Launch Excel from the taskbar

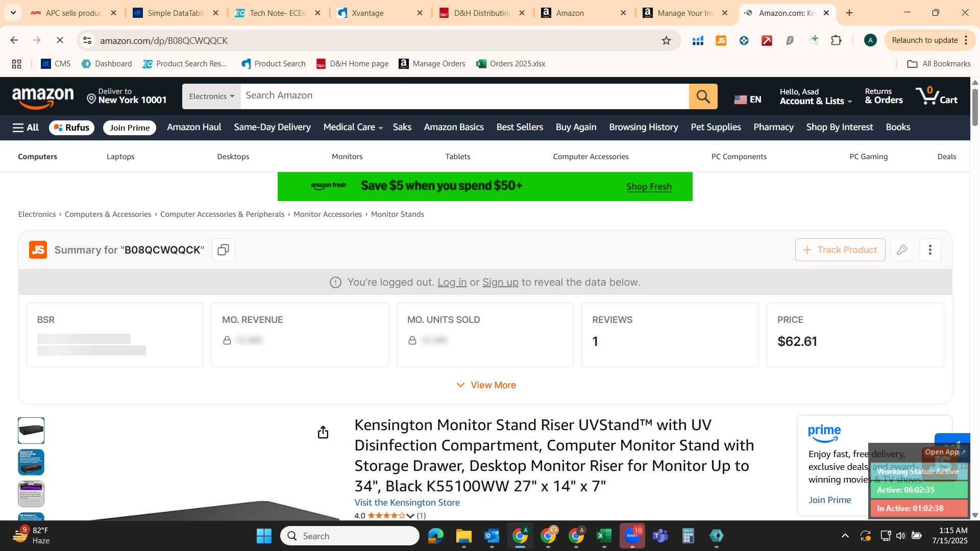[x=604, y=536]
